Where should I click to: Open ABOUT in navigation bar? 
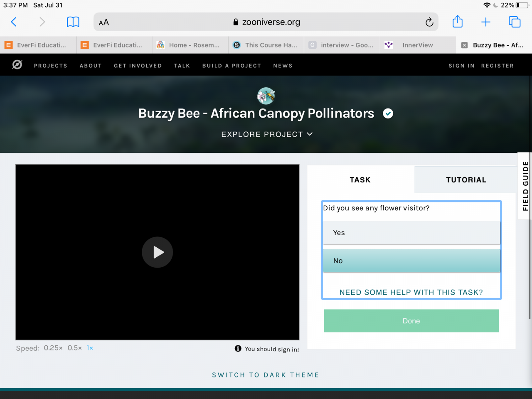[x=91, y=66]
